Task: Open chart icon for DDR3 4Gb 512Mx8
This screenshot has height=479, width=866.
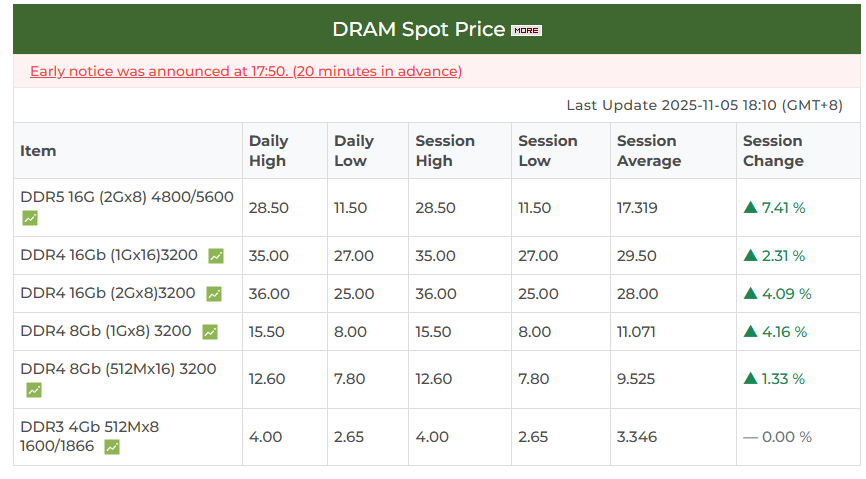Action: (x=112, y=447)
